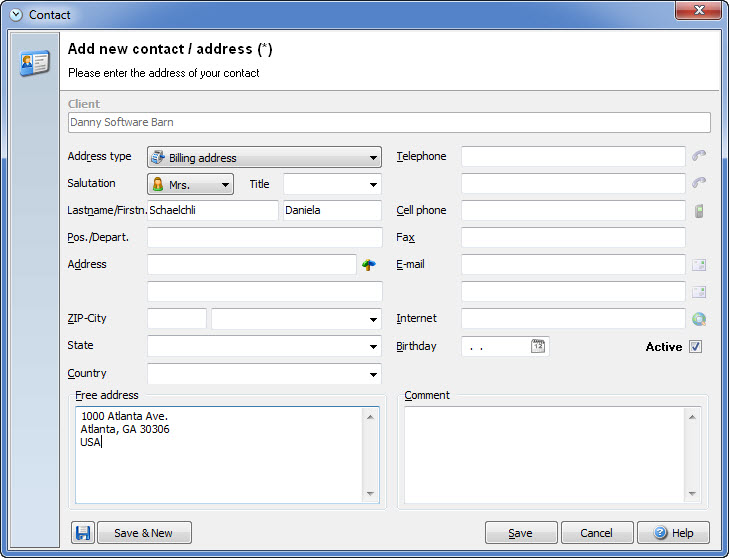The image size is (729, 558).
Task: Click the Lastname field containing Schaelchli
Action: pyautogui.click(x=213, y=210)
